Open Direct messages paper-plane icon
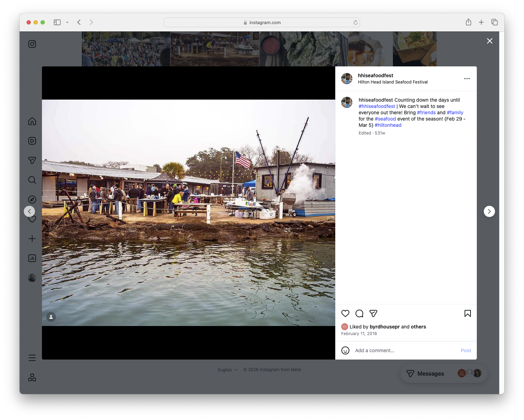This screenshot has height=420, width=524. pos(32,160)
